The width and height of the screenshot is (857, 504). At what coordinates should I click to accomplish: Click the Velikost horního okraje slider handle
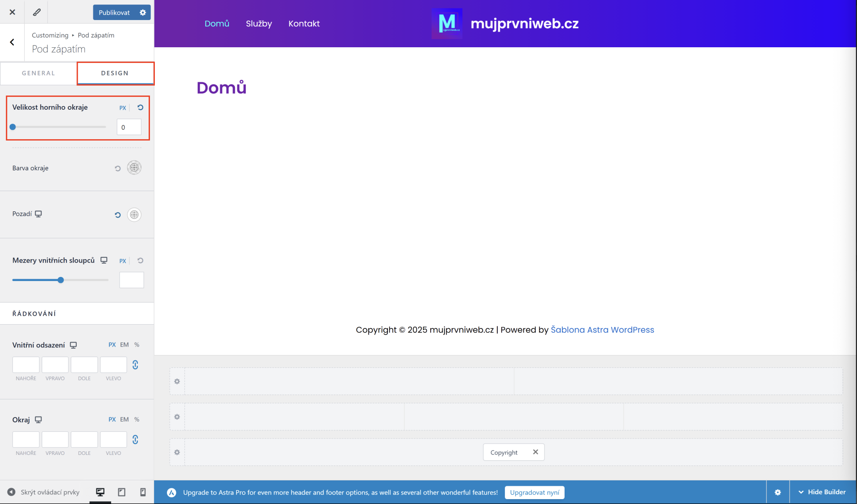13,127
